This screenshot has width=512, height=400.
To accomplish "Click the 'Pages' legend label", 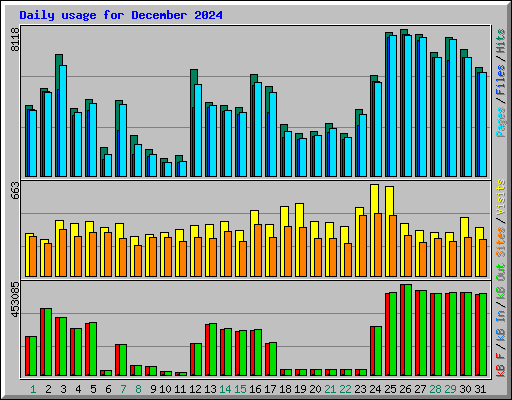I will tap(501, 122).
